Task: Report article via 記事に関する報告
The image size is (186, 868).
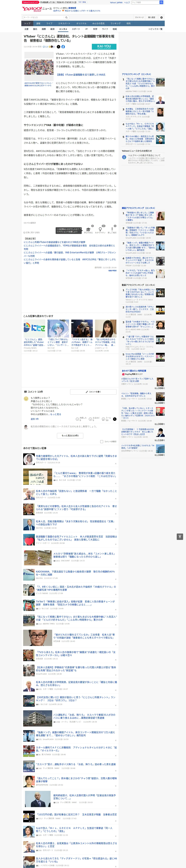Action: 32,232
